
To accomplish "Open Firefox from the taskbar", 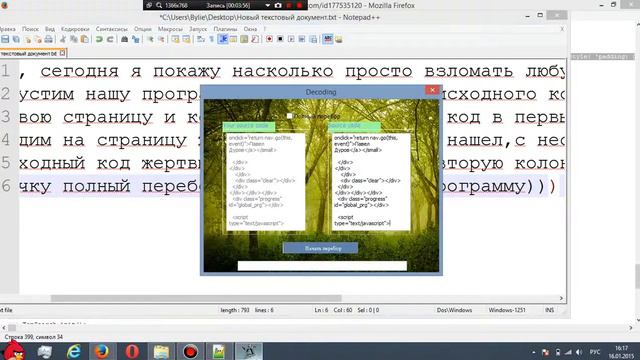I will (x=102, y=351).
